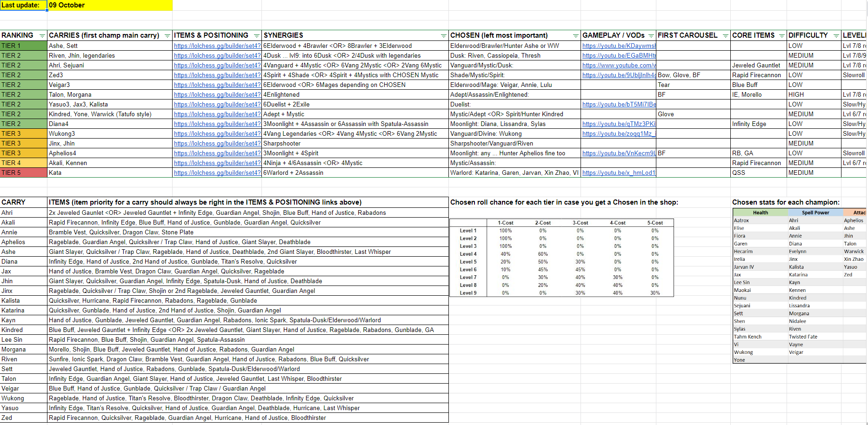Select 'Xin Zhao' in the chosen stats table
This screenshot has height=425, width=868.
tap(854, 259)
